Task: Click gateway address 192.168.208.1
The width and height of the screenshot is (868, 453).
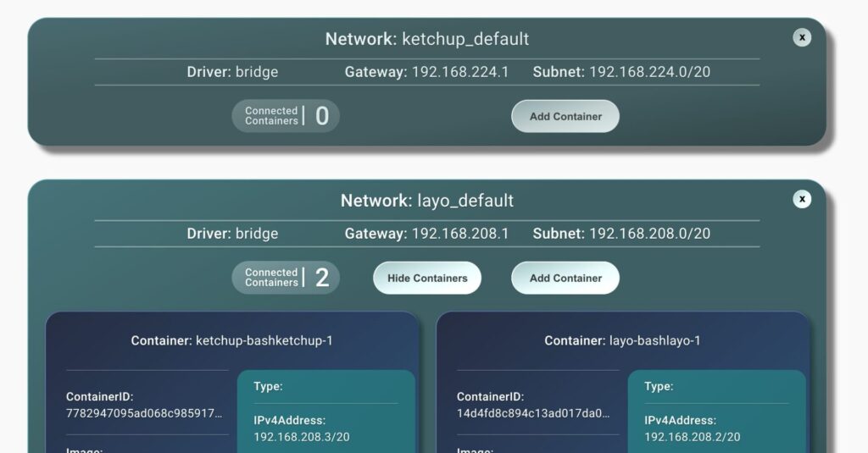Action: click(460, 234)
